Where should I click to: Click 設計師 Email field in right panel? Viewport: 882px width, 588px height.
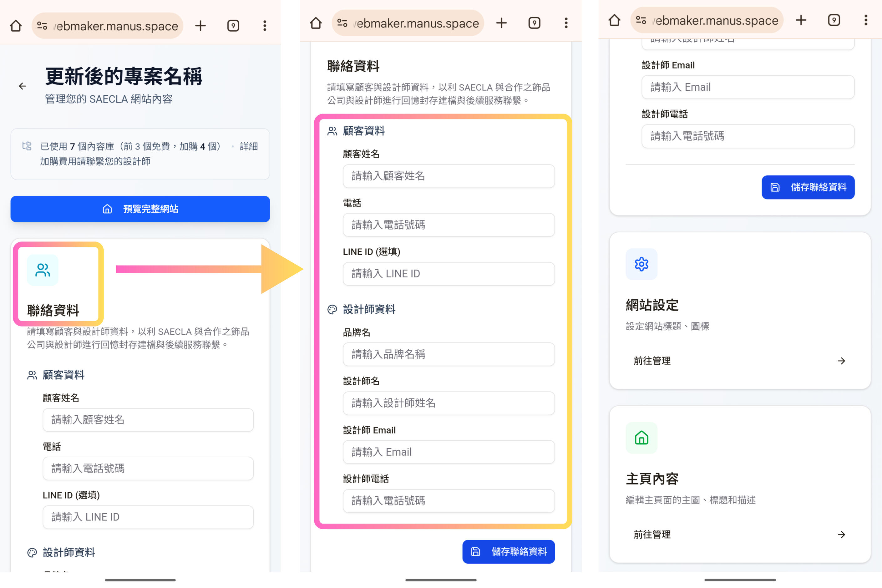pos(748,87)
